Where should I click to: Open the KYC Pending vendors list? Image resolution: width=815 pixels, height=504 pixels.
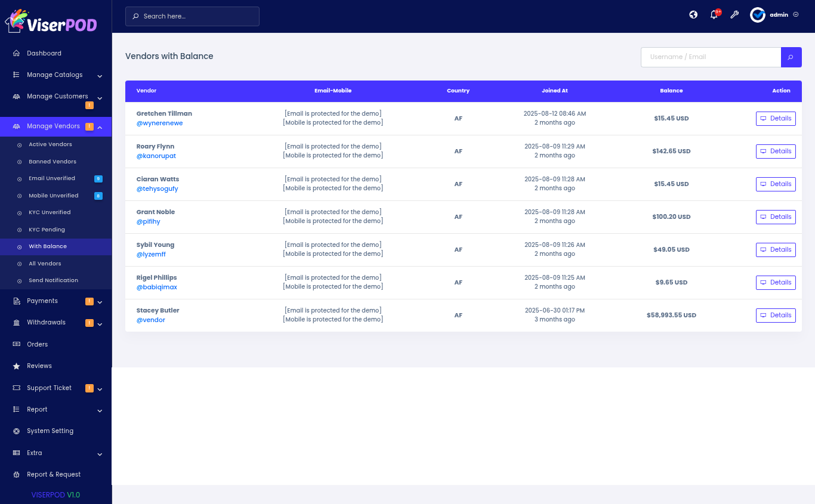pos(47,230)
